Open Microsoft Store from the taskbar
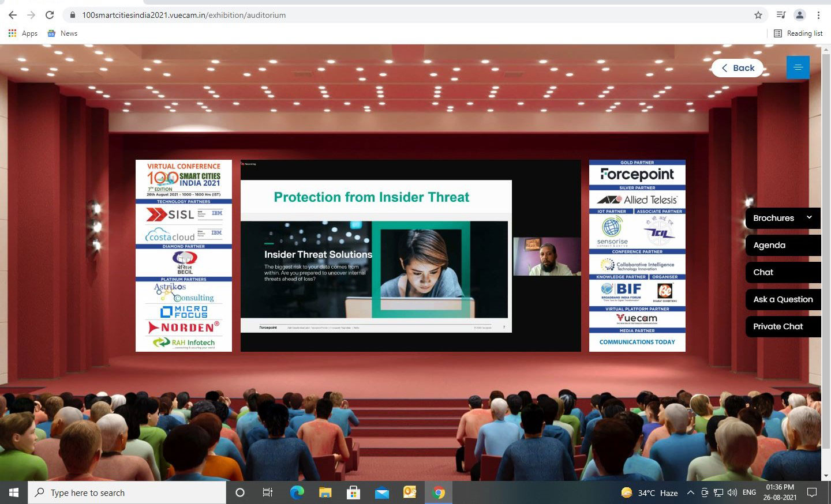The width and height of the screenshot is (831, 504). point(353,492)
